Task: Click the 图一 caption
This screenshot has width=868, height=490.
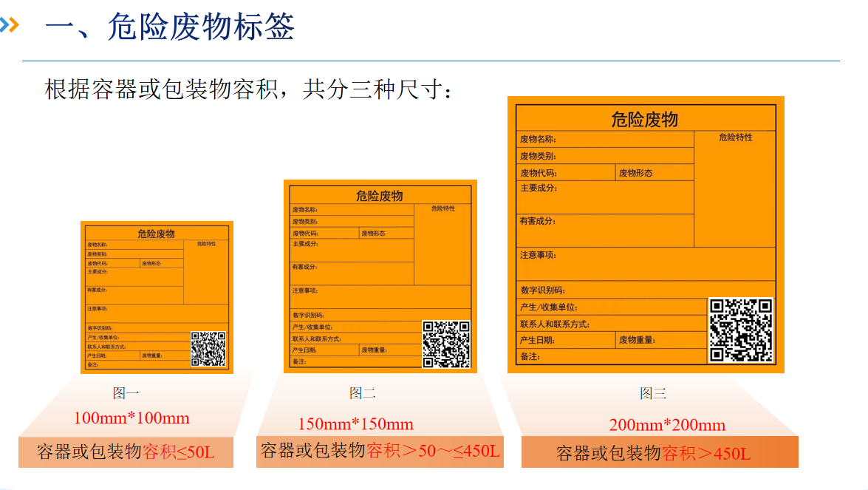Action: coord(126,393)
